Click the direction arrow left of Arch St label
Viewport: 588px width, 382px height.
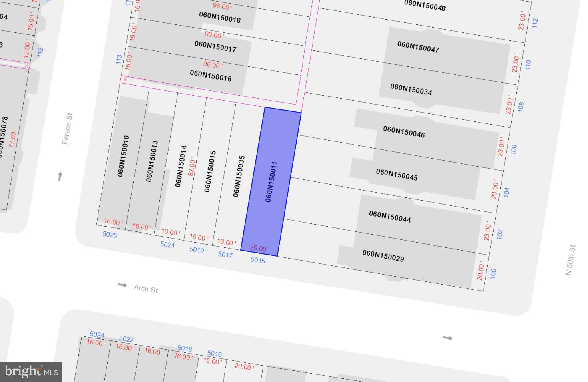tap(122, 285)
